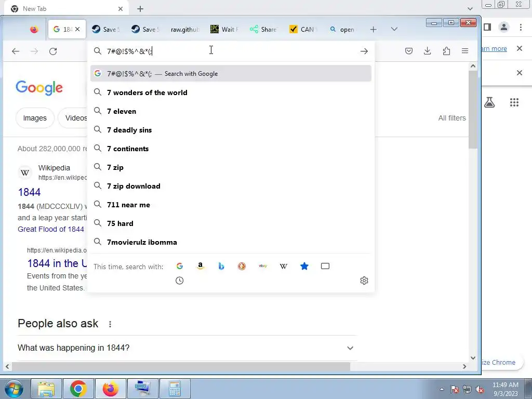Search this time with DuckDuckGo icon
Viewport: 532px width, 399px height.
(x=242, y=267)
